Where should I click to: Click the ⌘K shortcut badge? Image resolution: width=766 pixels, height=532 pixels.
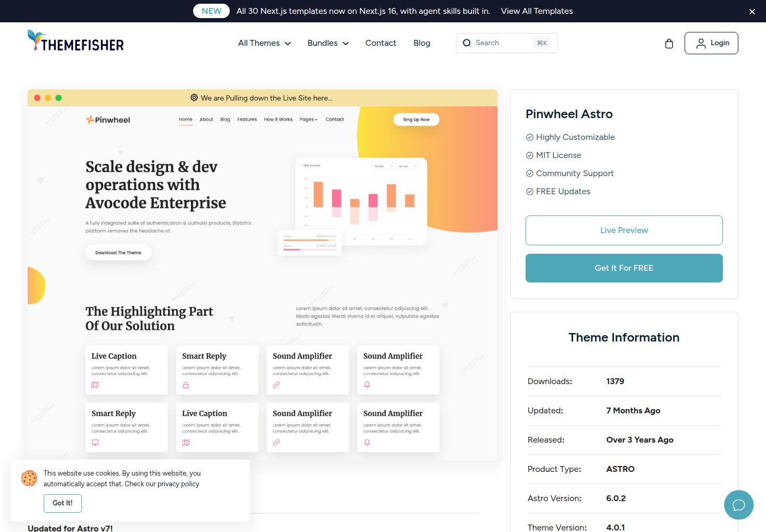coord(542,43)
